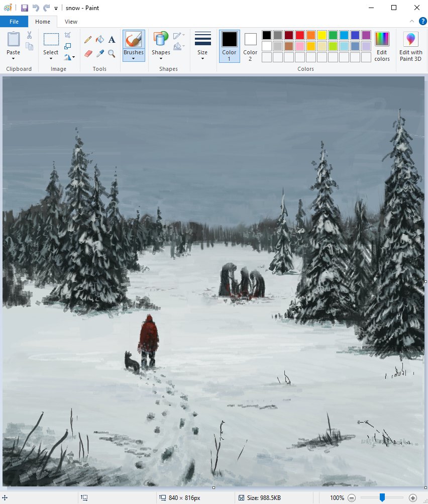Pick the pink rose color swatch
This screenshot has height=504, width=428.
coord(300,46)
